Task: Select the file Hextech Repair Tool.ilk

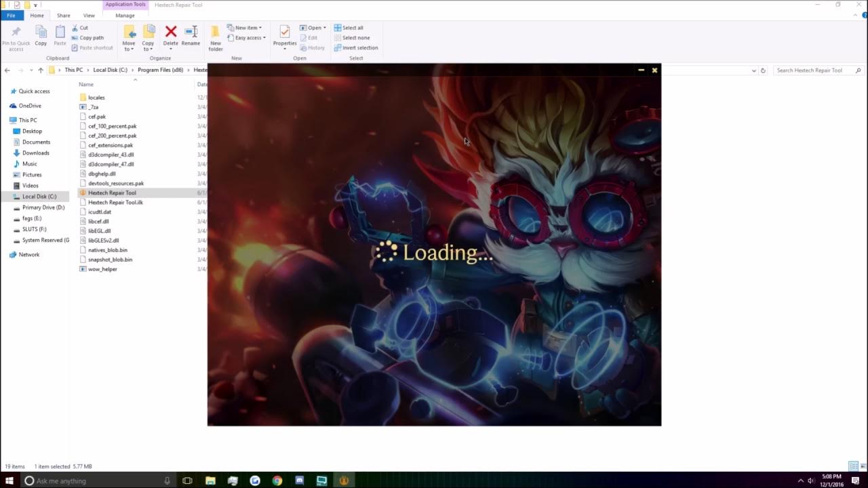Action: point(115,203)
